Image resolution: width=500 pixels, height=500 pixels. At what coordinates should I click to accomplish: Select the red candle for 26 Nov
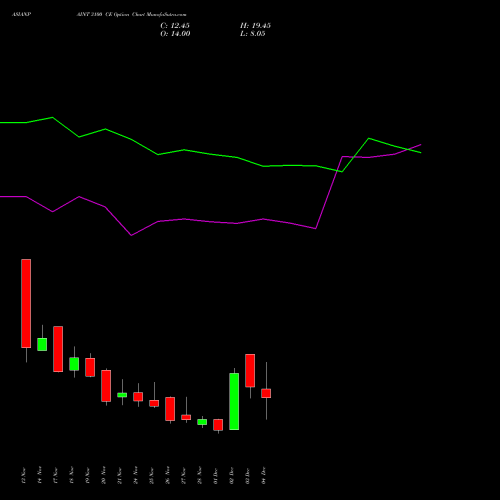(170, 409)
